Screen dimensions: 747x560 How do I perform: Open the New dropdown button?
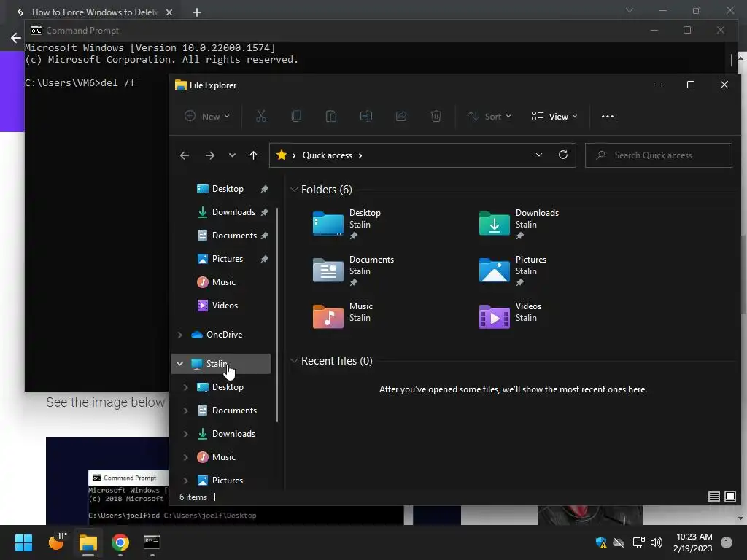(207, 116)
